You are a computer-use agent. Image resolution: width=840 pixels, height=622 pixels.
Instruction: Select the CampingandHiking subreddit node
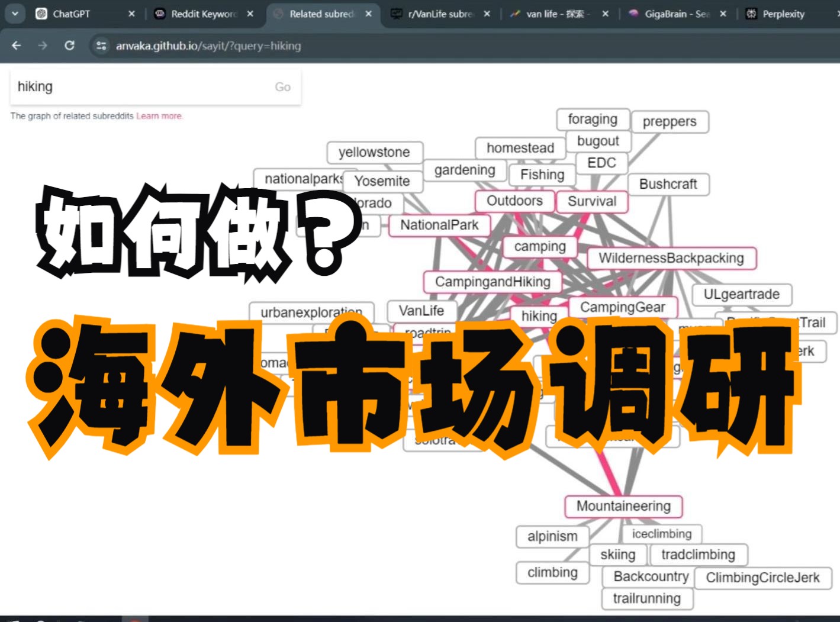pyautogui.click(x=493, y=282)
